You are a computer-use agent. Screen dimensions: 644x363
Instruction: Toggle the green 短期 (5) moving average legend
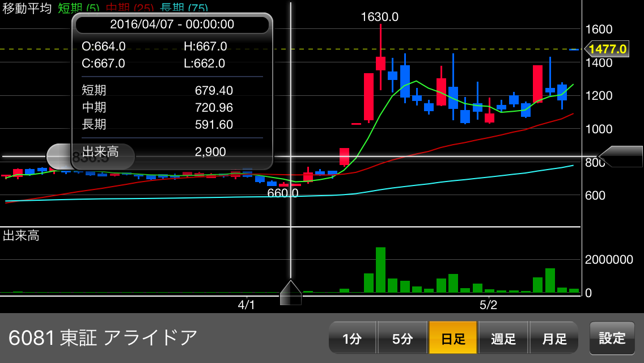click(x=78, y=8)
